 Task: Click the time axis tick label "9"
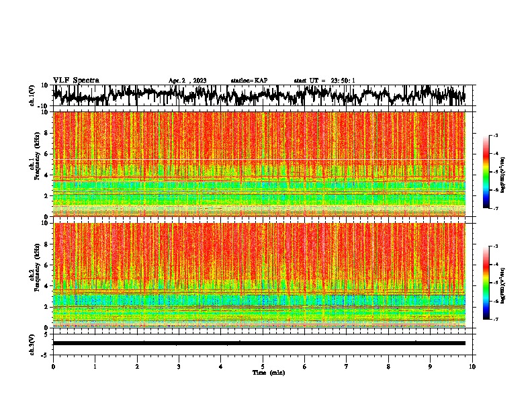point(430,367)
